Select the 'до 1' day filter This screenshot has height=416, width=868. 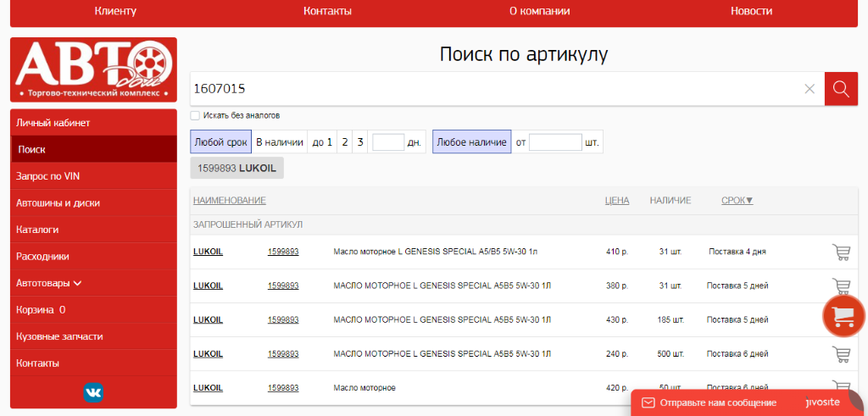pyautogui.click(x=322, y=142)
